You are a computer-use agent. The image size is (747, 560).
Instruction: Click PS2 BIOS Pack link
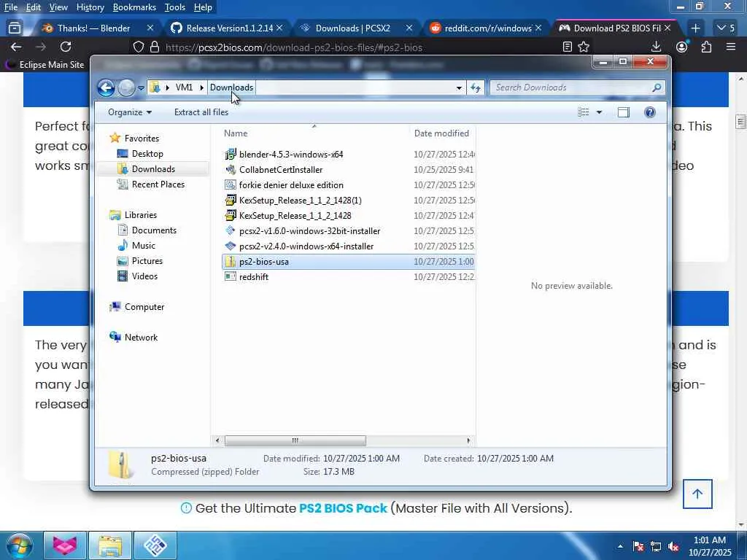point(343,508)
